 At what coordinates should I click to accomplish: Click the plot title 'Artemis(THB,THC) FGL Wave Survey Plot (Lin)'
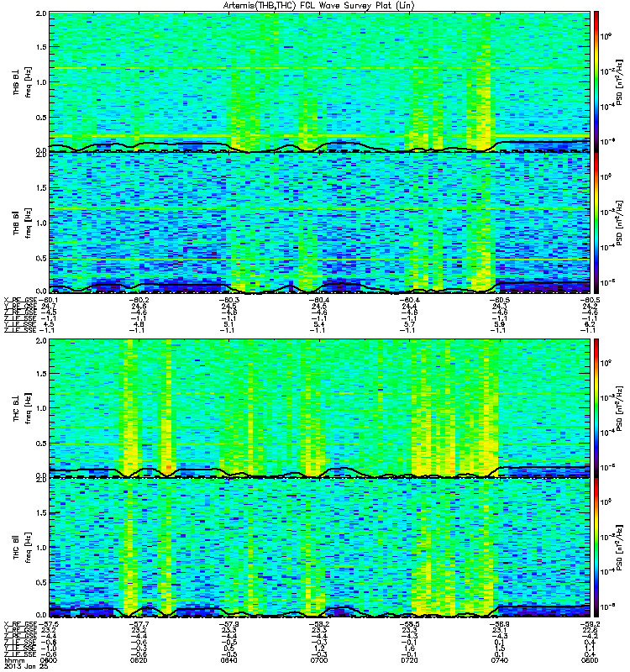[x=319, y=6]
